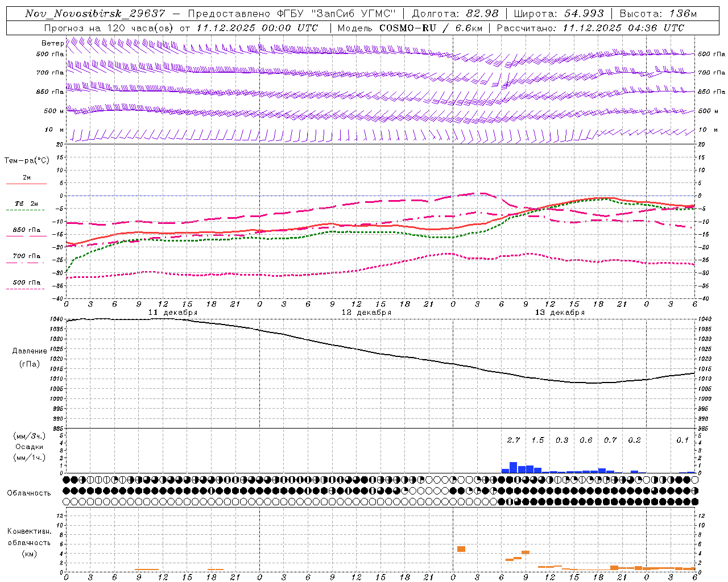Click the Тем-ра(°C) legend heading
This screenshot has height=582, width=728.
click(27, 161)
